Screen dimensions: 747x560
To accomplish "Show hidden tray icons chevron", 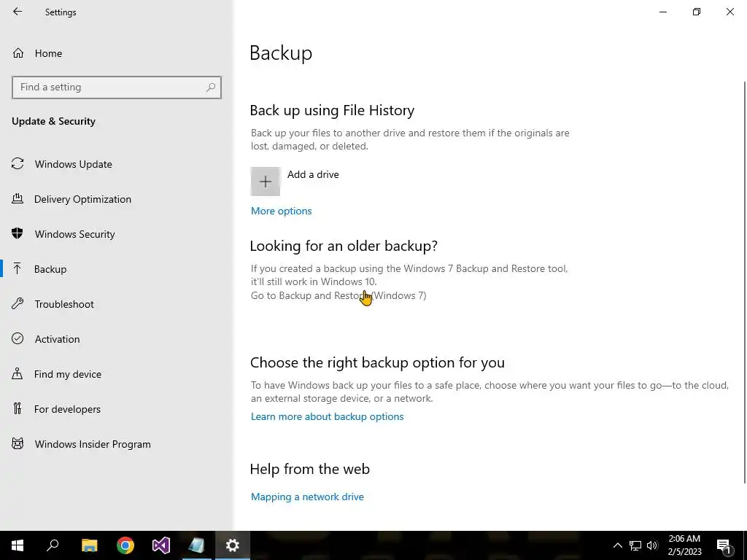I will point(617,545).
